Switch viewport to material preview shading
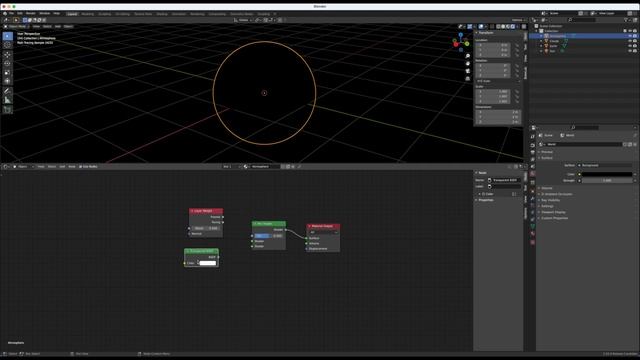 tap(508, 27)
